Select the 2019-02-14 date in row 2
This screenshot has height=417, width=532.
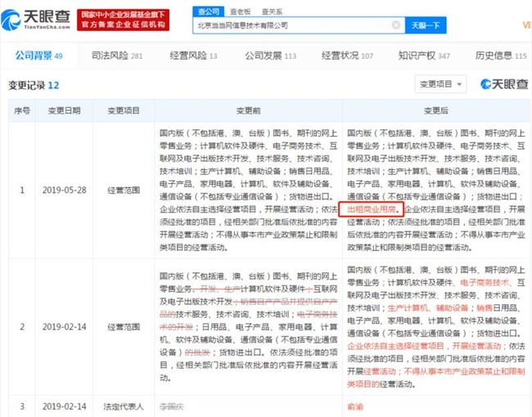coord(65,327)
